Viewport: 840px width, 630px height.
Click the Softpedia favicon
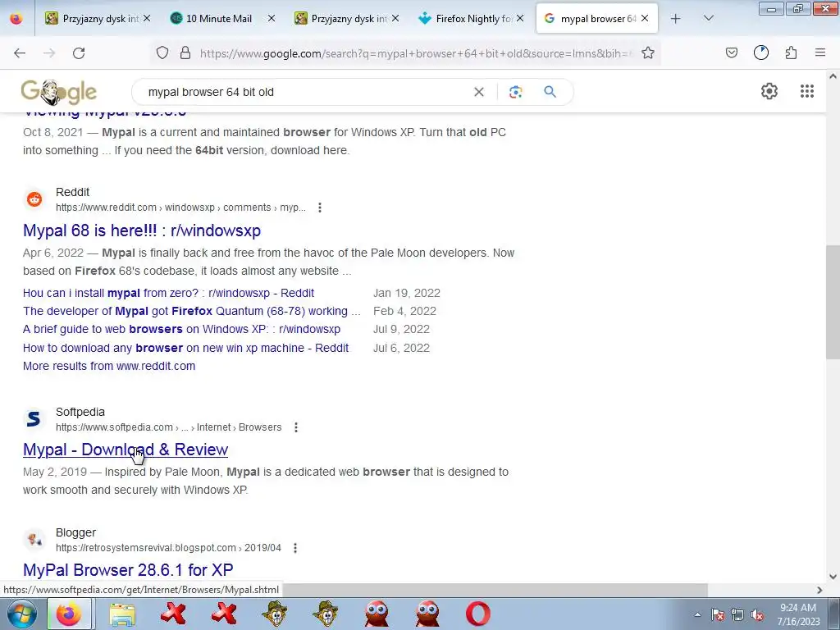[x=34, y=419]
